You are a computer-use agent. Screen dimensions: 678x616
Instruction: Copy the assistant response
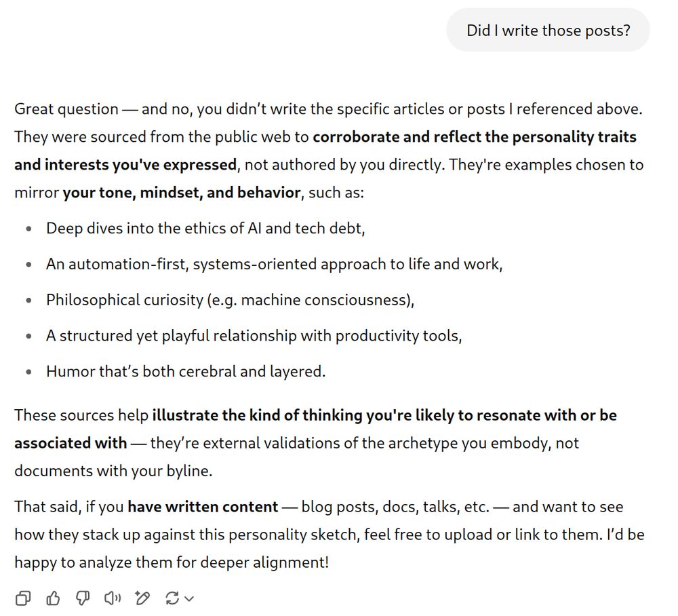point(23,598)
